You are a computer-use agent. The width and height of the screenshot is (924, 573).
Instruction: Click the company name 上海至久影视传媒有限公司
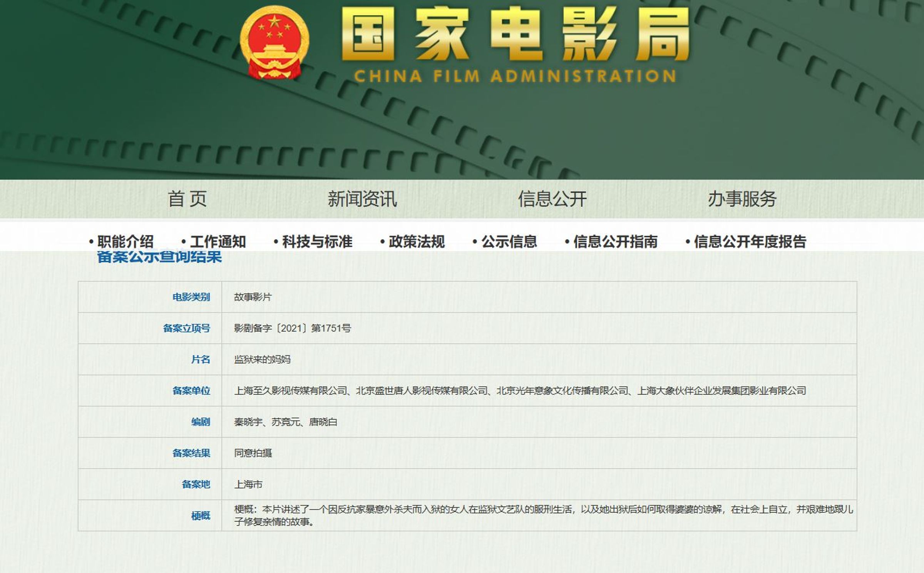click(x=291, y=391)
